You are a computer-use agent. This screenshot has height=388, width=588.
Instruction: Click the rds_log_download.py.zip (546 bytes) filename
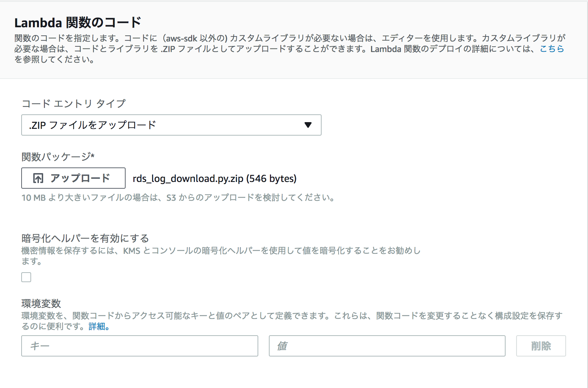tap(215, 178)
